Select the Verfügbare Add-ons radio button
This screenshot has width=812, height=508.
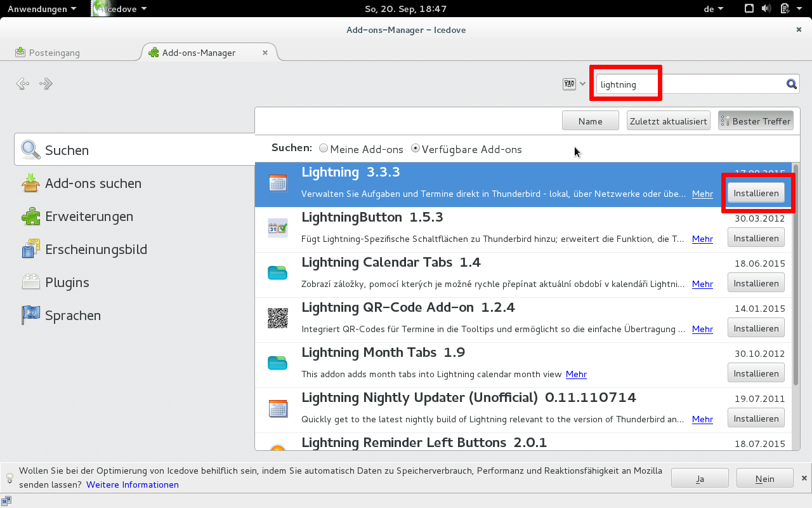[416, 149]
